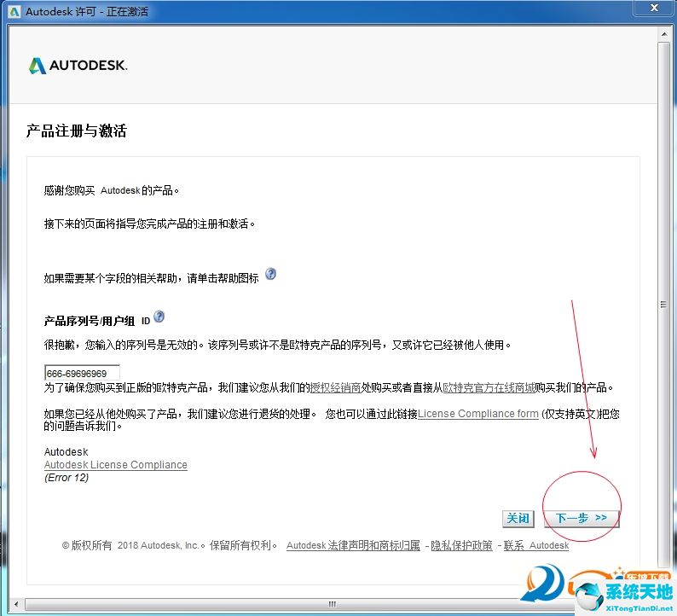
Task: Click the serial number input field
Action: 82,373
